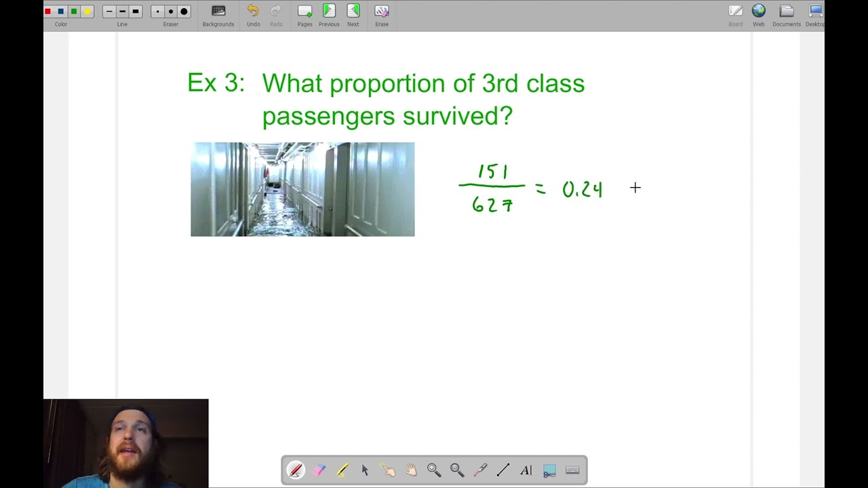The height and width of the screenshot is (488, 868).
Task: Click the flooded corridor image
Action: tap(302, 189)
